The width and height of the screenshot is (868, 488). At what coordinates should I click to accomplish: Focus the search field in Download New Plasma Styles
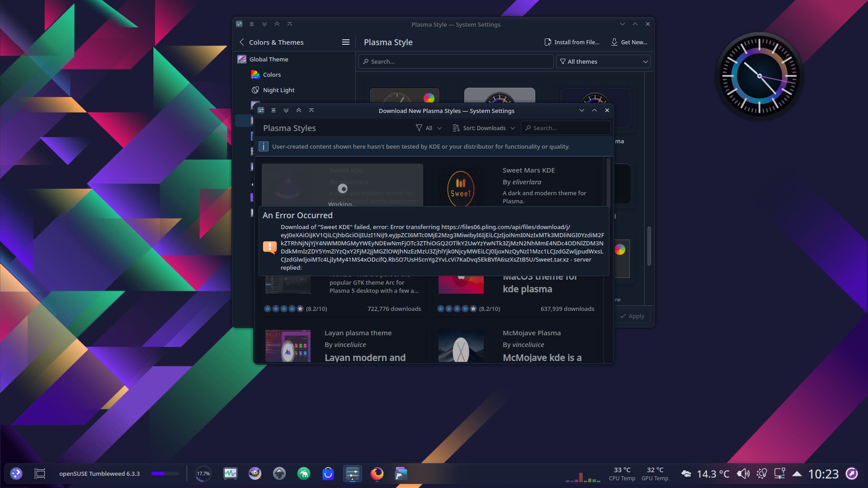click(x=566, y=128)
